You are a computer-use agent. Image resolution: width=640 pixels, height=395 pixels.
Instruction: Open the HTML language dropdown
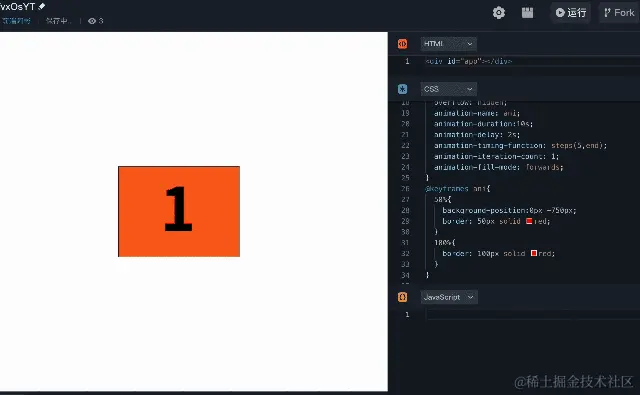coord(448,44)
